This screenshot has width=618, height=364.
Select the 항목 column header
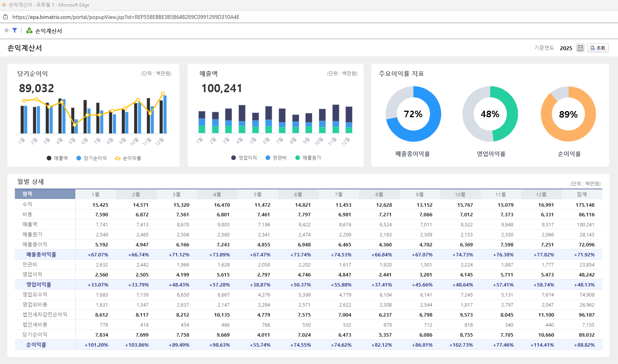tap(45, 194)
